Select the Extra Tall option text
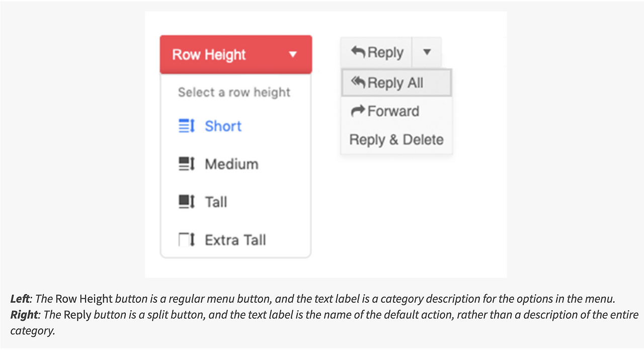This screenshot has height=358, width=644. (x=235, y=240)
